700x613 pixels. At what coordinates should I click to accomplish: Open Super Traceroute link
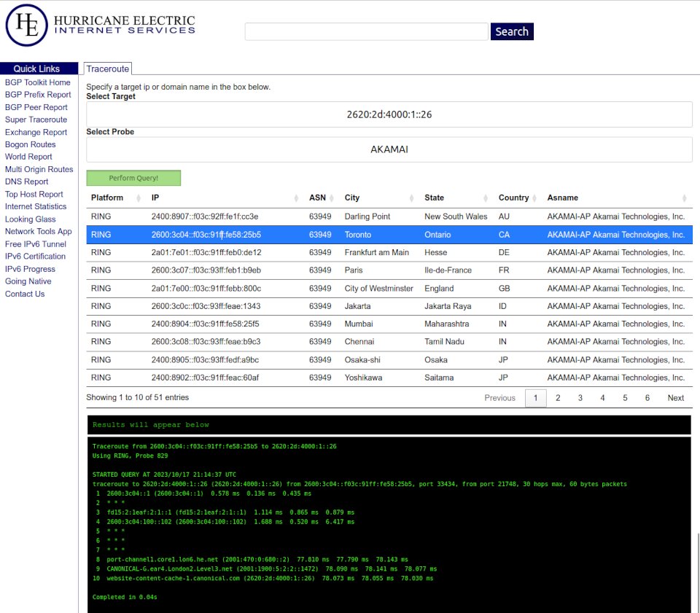pyautogui.click(x=36, y=120)
